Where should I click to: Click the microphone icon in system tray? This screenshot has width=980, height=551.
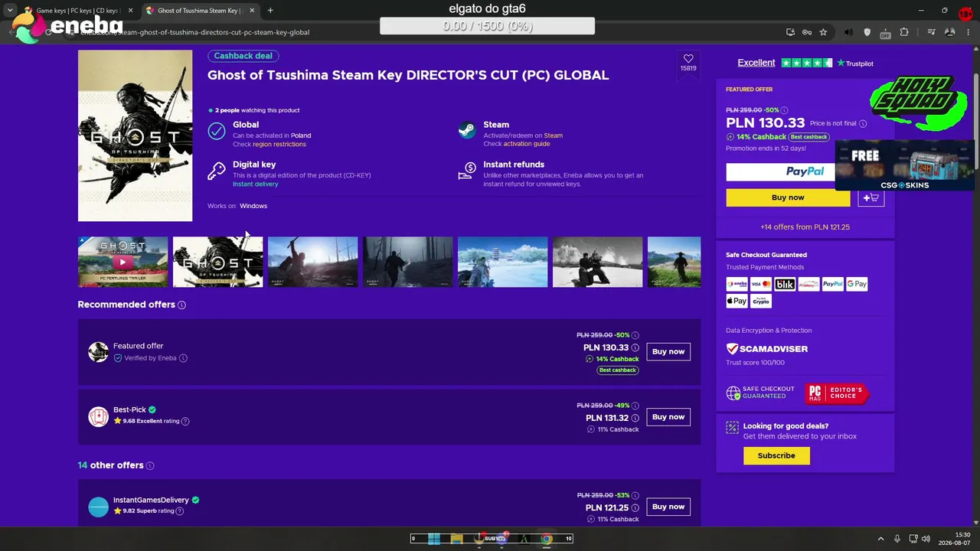(x=897, y=539)
